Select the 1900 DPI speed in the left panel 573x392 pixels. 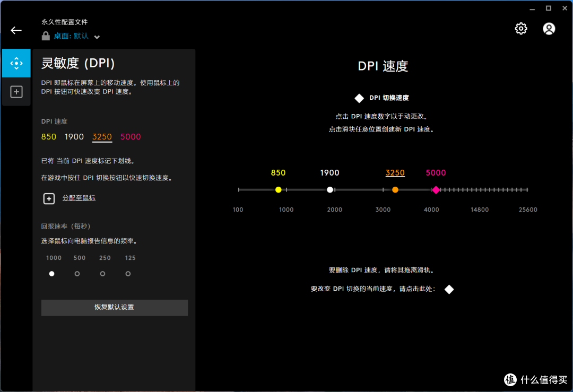(74, 137)
